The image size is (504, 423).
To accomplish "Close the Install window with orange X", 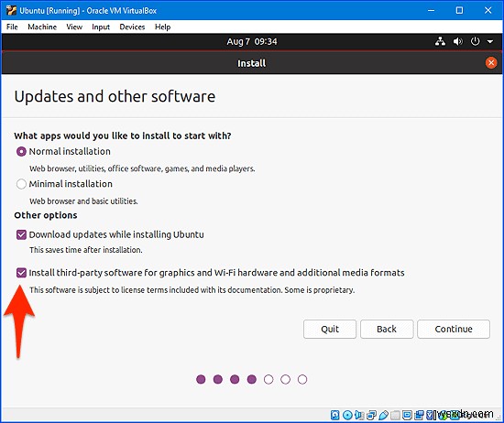I will pyautogui.click(x=491, y=62).
